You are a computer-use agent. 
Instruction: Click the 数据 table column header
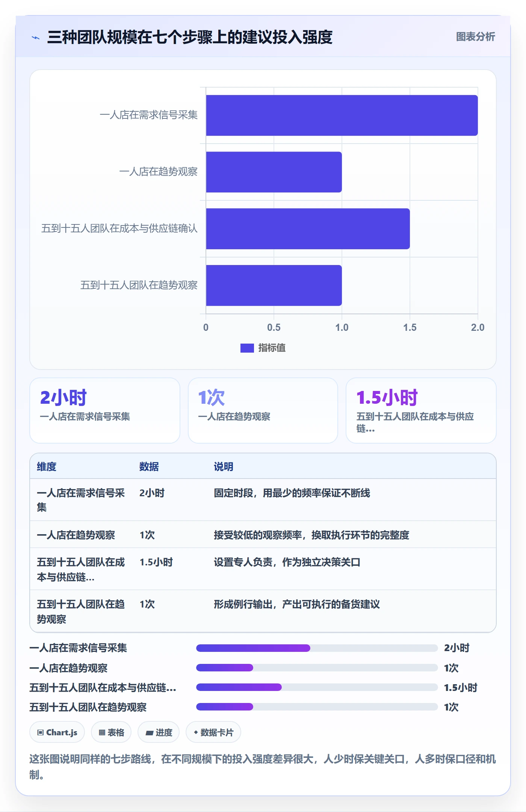tap(149, 467)
